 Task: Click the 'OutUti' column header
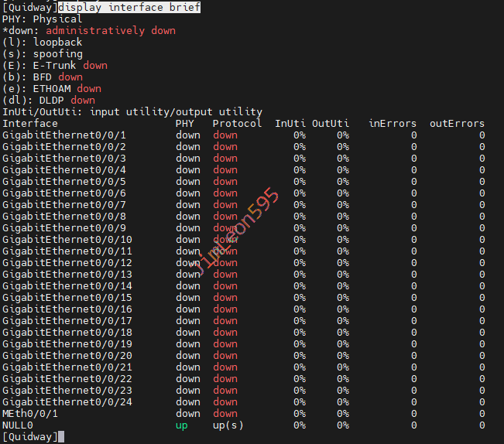pos(331,124)
